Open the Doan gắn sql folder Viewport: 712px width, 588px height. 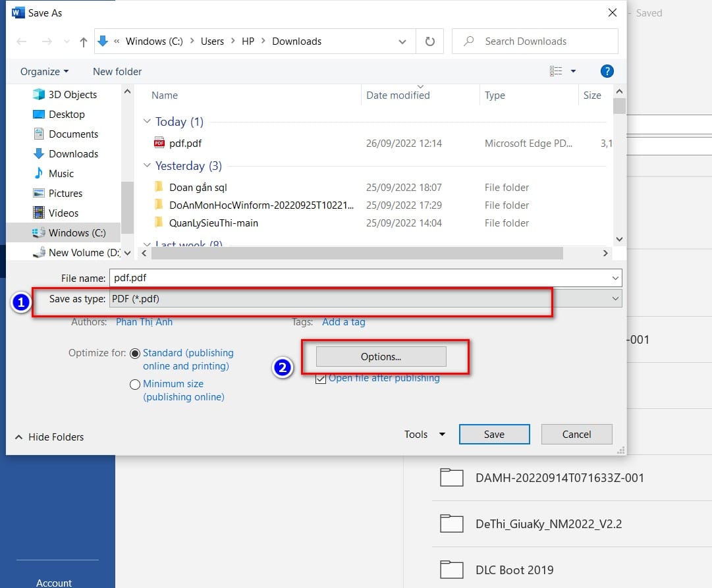coord(198,188)
